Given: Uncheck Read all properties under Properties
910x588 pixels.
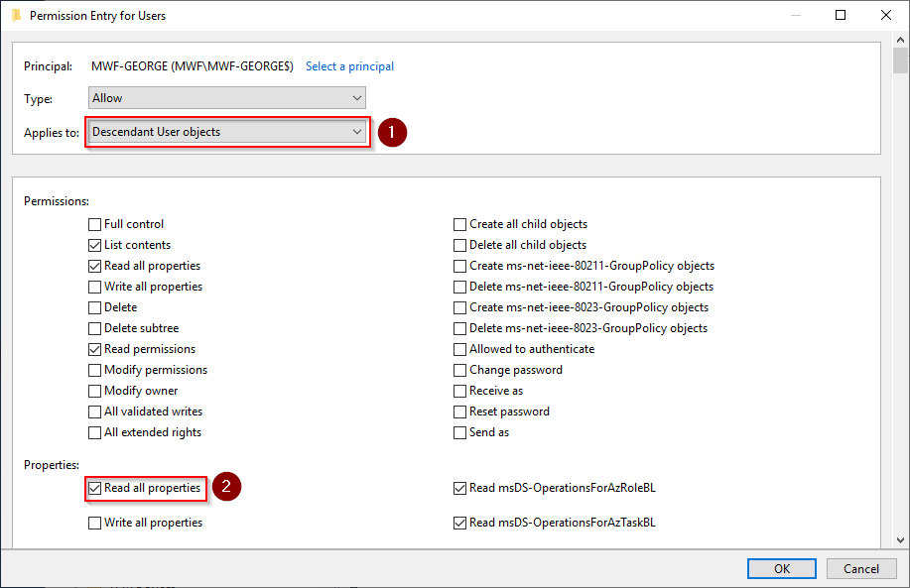Looking at the screenshot, I should pos(95,489).
